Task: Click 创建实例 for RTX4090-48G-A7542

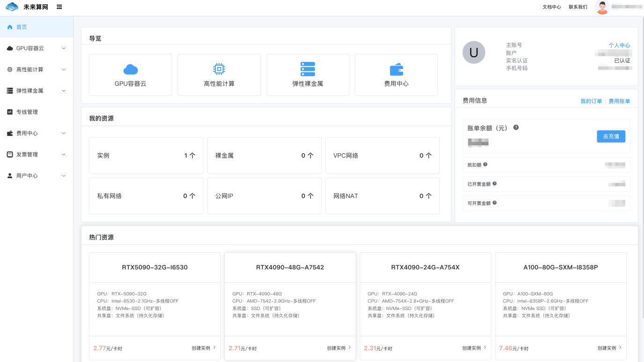Action: click(x=339, y=348)
